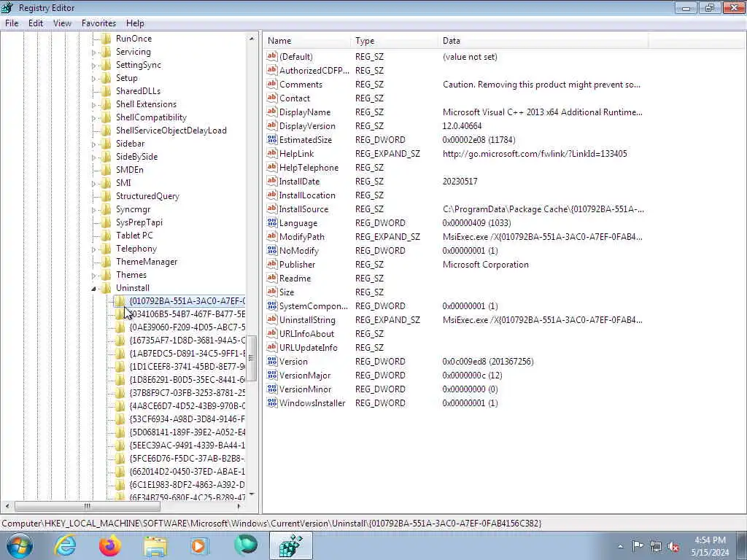Expand the Telephony key

(94, 249)
